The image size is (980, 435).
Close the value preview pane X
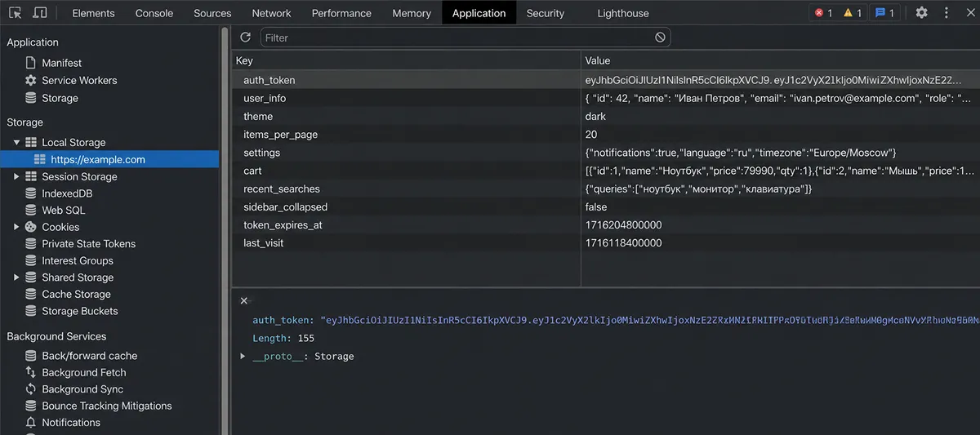[243, 300]
